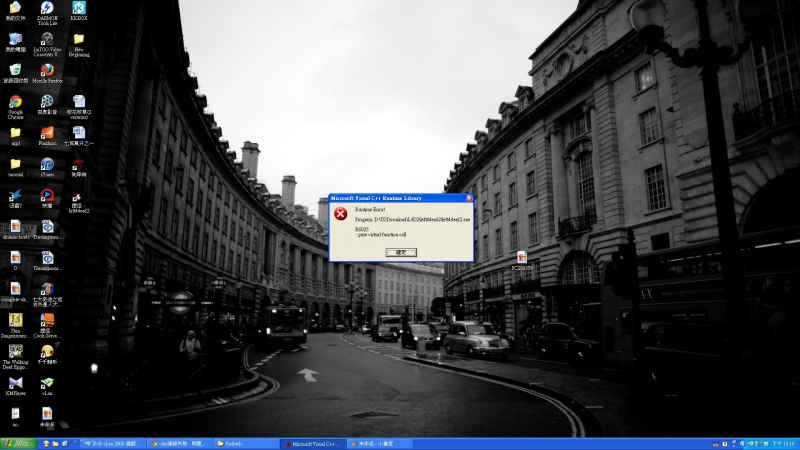The width and height of the screenshot is (800, 450).
Task: Open the left4dead2 shortcut icon
Action: click(79, 203)
